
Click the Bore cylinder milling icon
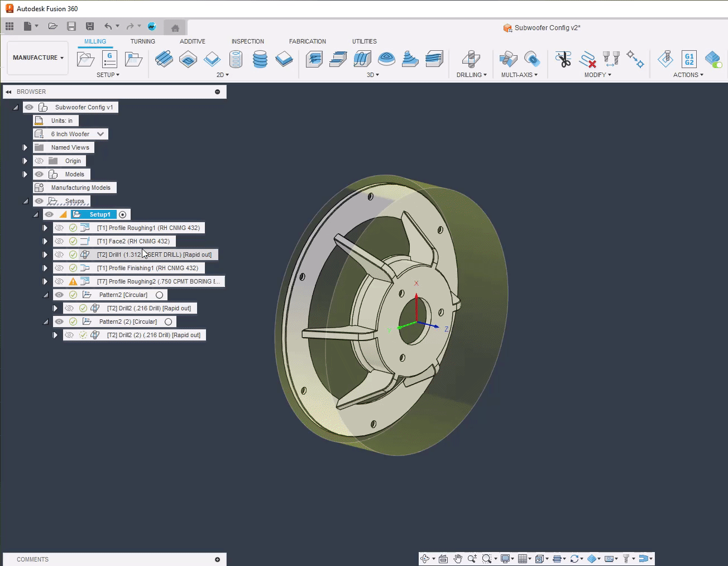click(x=236, y=59)
